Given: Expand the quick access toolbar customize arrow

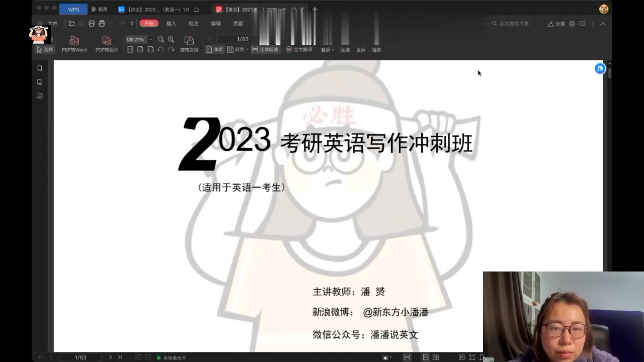Looking at the screenshot, I should 132,24.
